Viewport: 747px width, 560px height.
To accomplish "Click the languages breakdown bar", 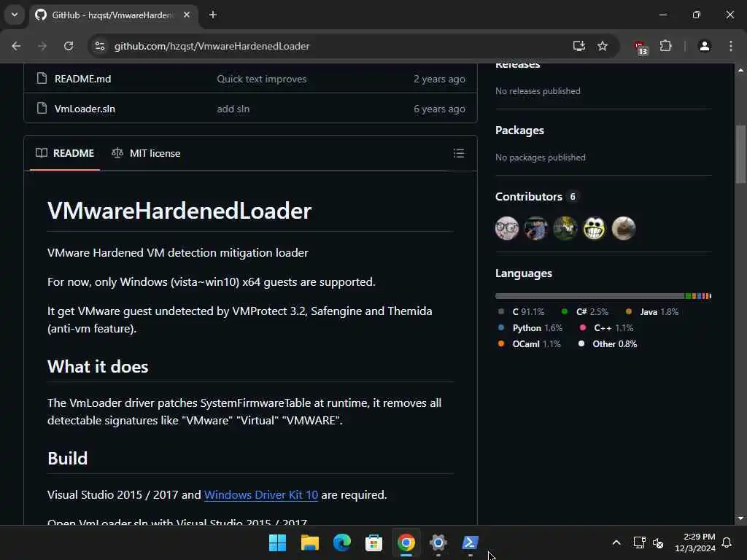I will [603, 296].
